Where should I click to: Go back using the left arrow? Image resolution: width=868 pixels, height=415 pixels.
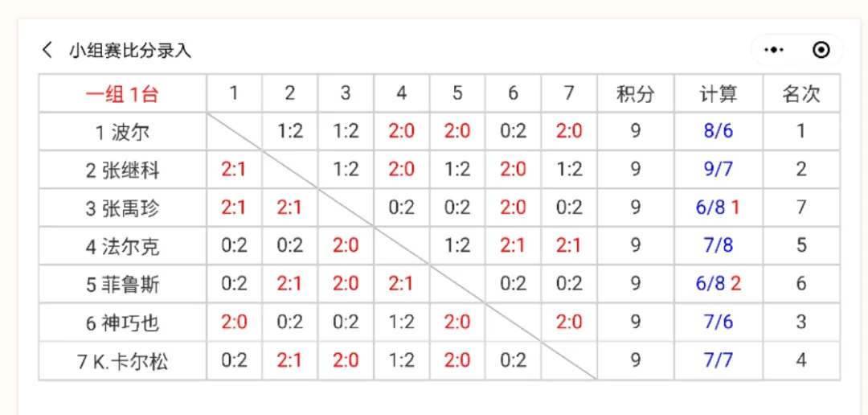[47, 50]
